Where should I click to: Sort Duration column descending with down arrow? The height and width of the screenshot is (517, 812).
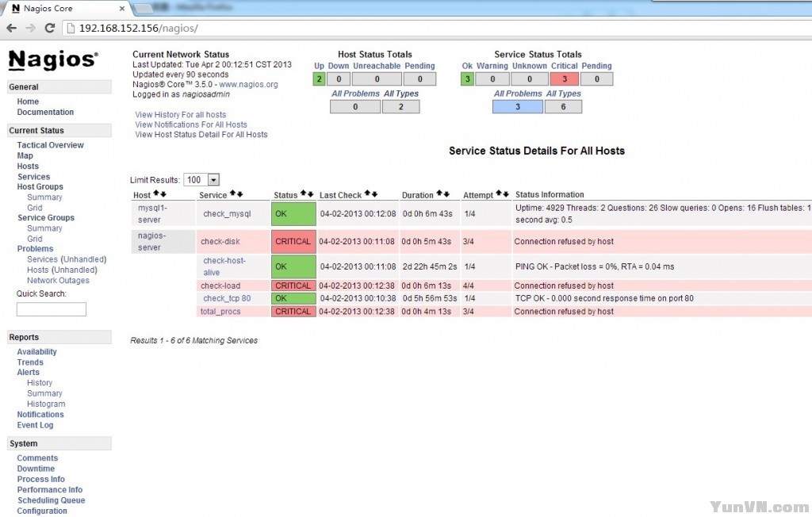coord(446,193)
